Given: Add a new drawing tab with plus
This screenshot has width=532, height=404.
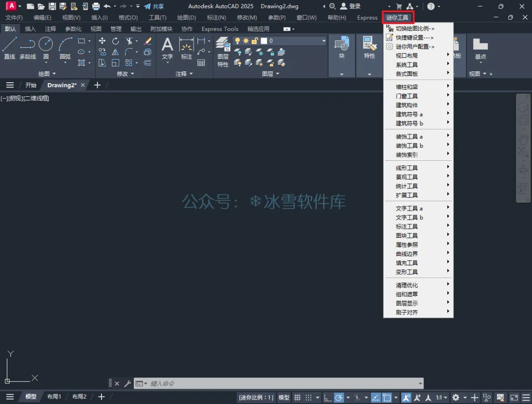Looking at the screenshot, I should 98,85.
